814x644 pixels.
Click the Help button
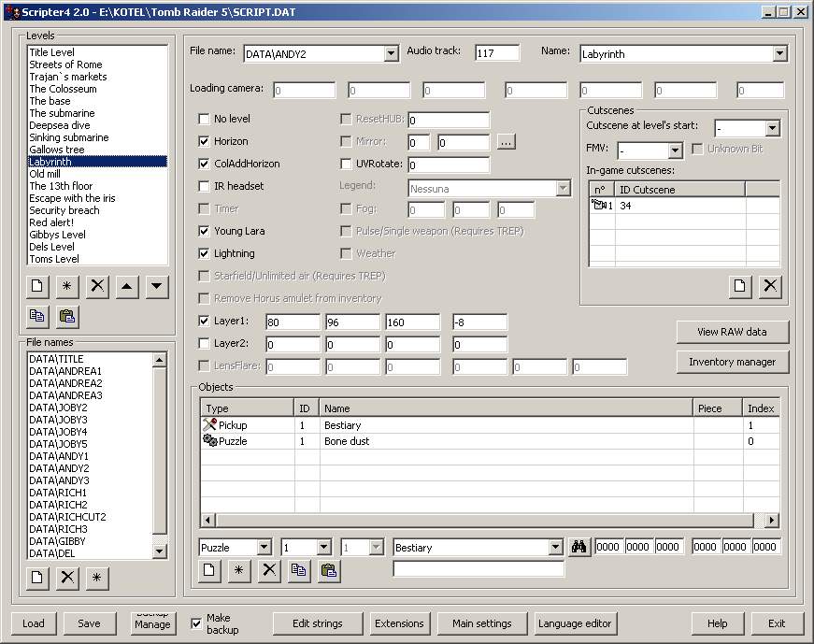click(718, 623)
